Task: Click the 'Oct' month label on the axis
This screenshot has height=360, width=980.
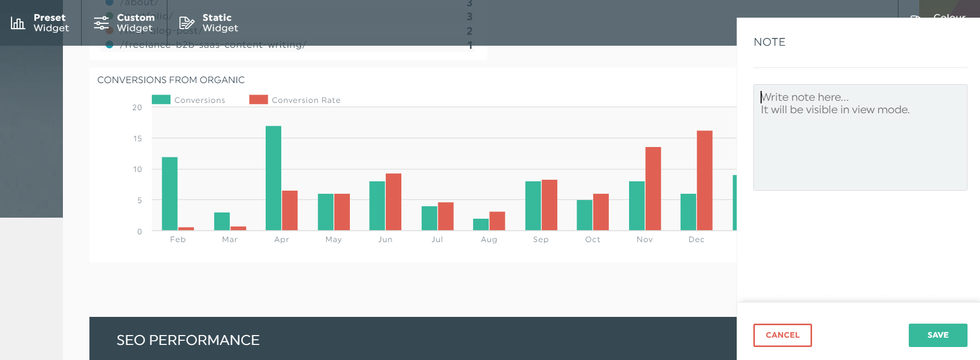Action: pyautogui.click(x=593, y=239)
